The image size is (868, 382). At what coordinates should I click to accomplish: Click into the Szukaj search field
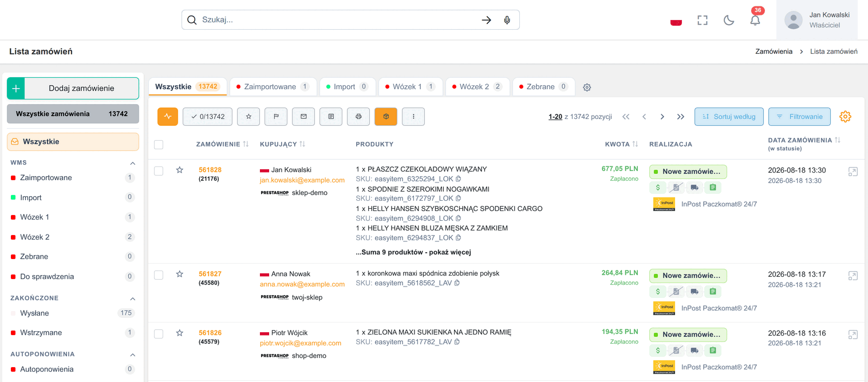[x=338, y=20]
